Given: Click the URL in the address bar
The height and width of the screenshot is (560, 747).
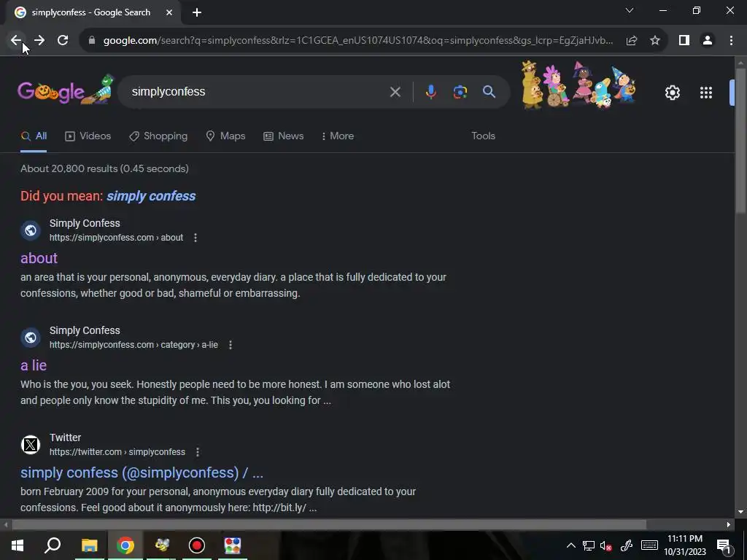Looking at the screenshot, I should pyautogui.click(x=358, y=41).
